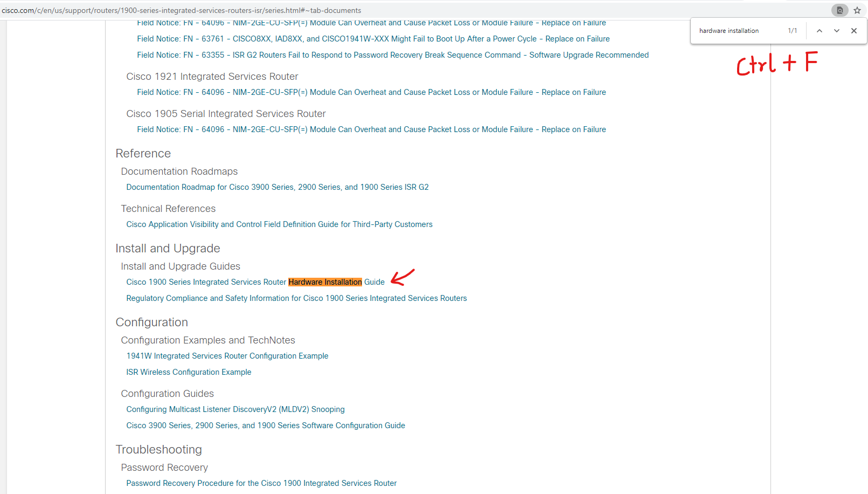The height and width of the screenshot is (494, 868).
Task: Click the 'Reference' section heading
Action: (x=143, y=154)
